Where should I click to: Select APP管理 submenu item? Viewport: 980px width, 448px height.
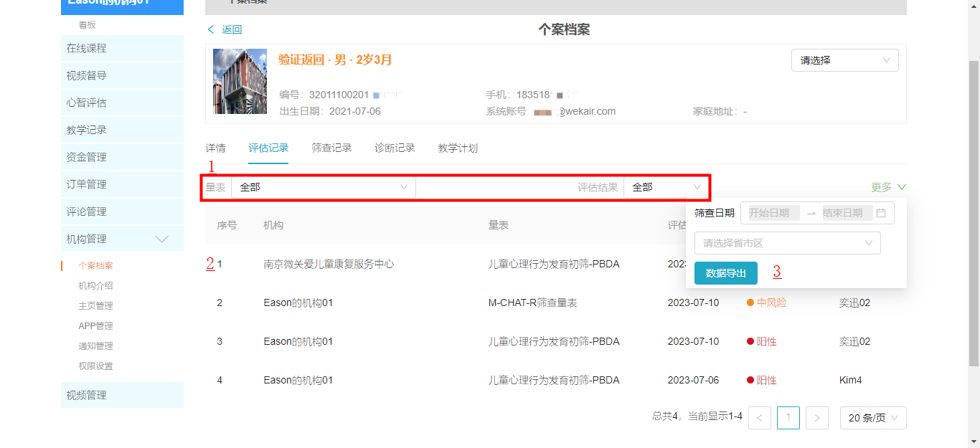click(95, 326)
